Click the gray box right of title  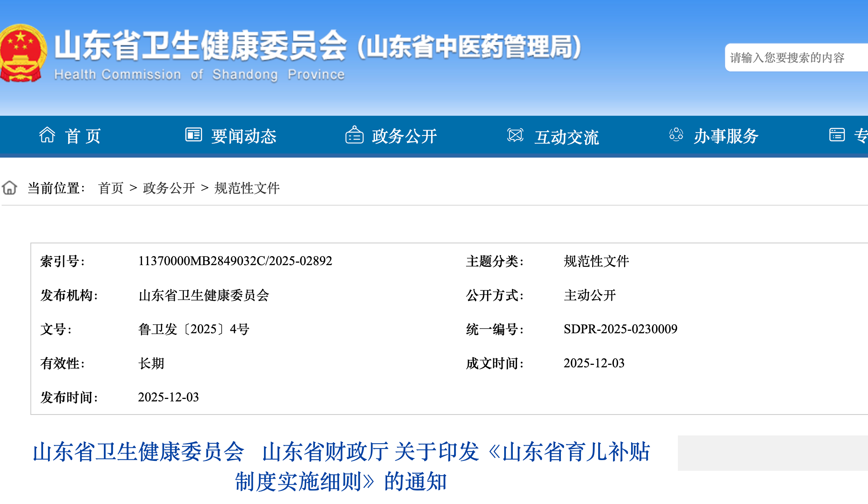click(772, 453)
